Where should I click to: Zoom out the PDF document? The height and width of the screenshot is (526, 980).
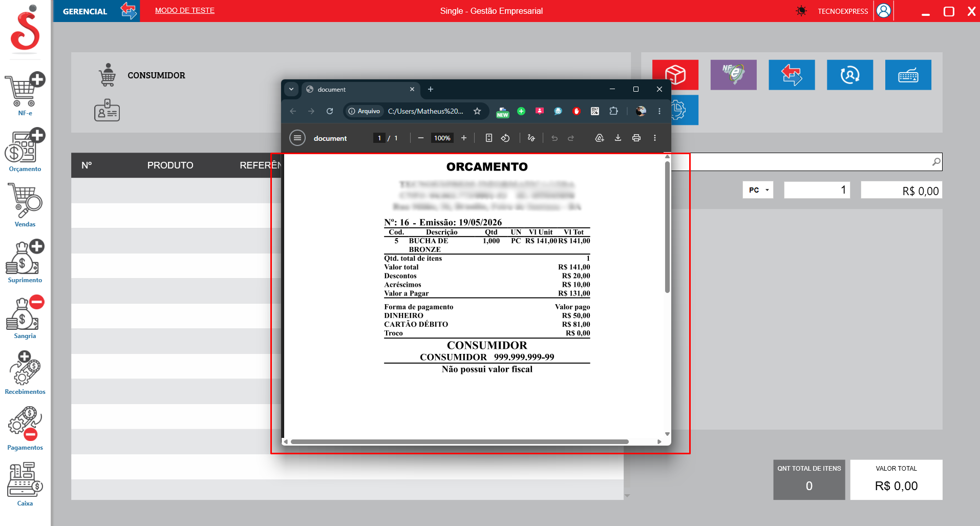(420, 138)
